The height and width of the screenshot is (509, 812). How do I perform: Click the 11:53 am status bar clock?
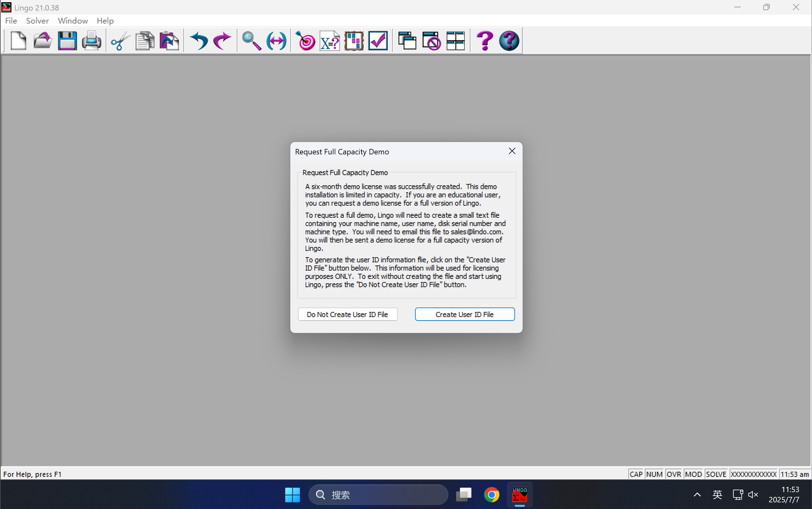tap(794, 474)
